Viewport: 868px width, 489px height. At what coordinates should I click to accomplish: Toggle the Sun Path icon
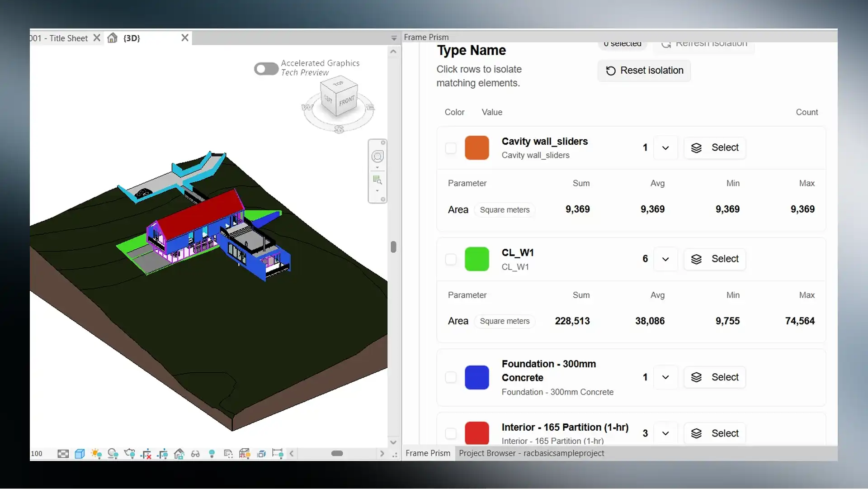point(96,454)
